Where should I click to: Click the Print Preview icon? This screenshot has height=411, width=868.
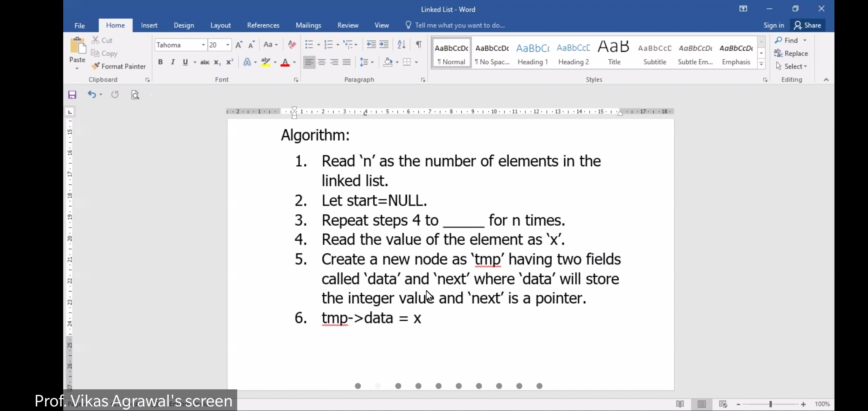[135, 95]
